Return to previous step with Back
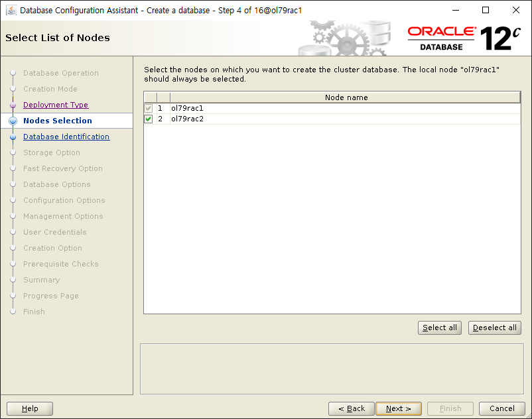The height and width of the screenshot is (419, 532). coord(351,408)
